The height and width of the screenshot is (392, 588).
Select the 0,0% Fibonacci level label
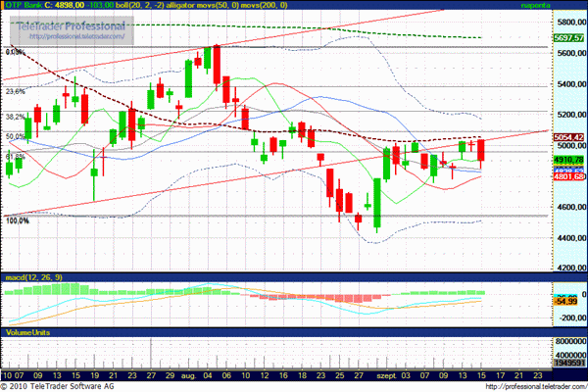(15, 53)
